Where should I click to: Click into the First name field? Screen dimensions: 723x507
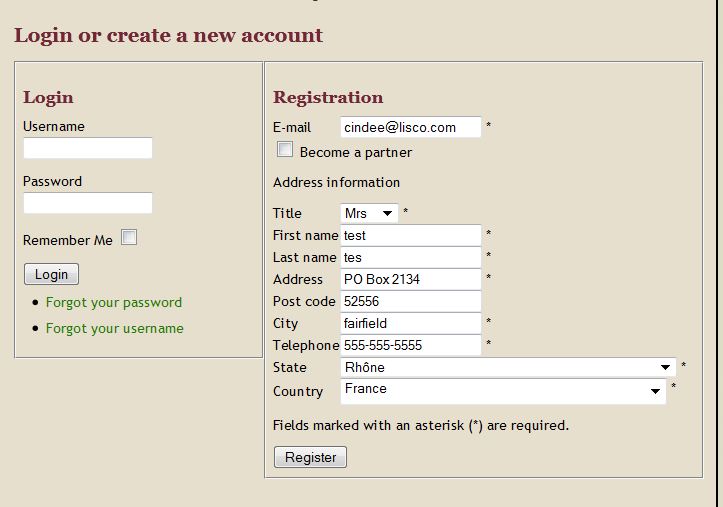pyautogui.click(x=411, y=235)
